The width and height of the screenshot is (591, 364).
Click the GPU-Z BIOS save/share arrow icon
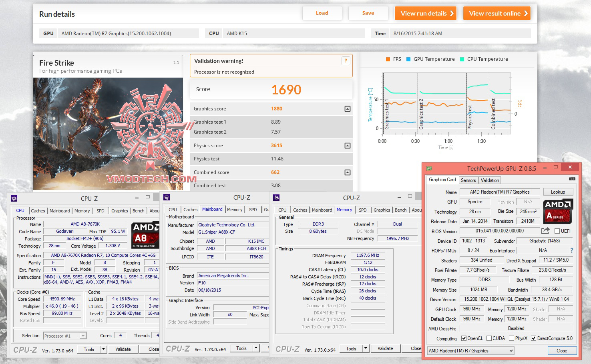[x=545, y=231]
